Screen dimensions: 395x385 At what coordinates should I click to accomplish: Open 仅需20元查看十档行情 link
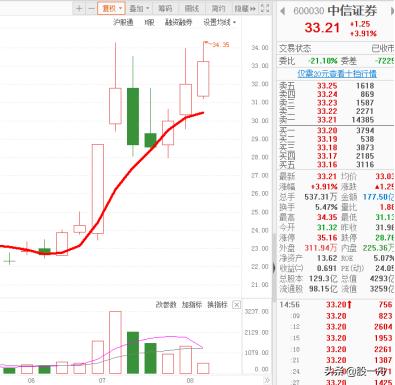click(337, 73)
